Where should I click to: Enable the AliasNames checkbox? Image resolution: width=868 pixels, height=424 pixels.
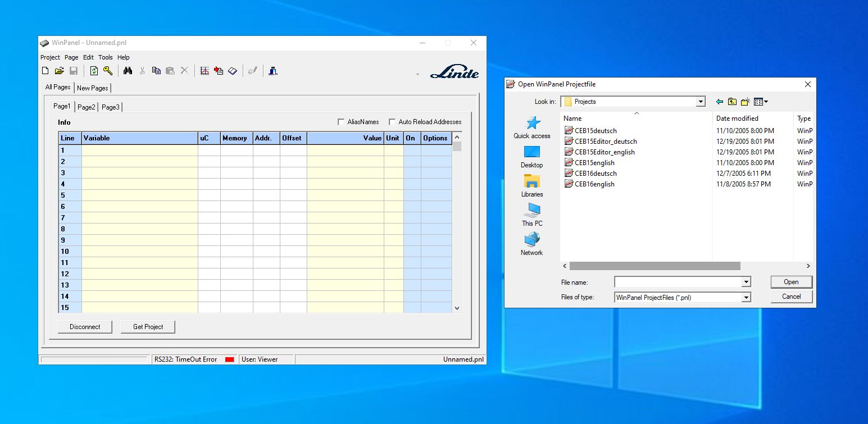[341, 121]
